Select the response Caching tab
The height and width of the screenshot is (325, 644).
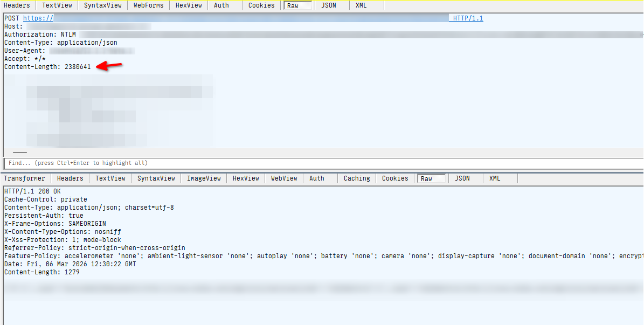point(357,178)
